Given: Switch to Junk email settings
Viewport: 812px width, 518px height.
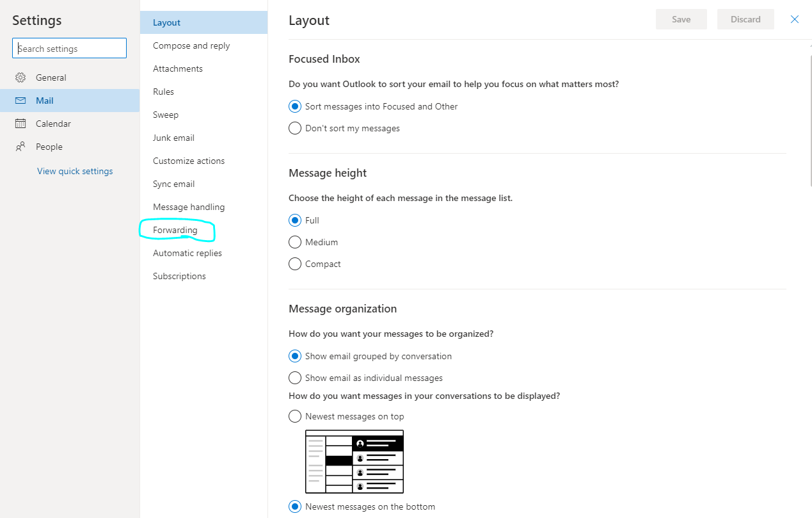Looking at the screenshot, I should tap(173, 137).
